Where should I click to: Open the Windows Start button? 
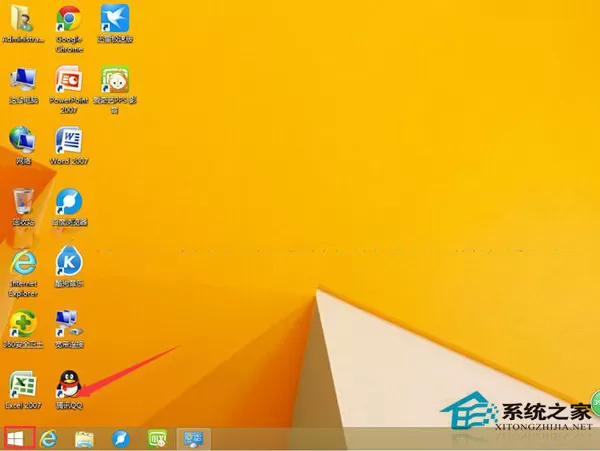click(x=16, y=438)
